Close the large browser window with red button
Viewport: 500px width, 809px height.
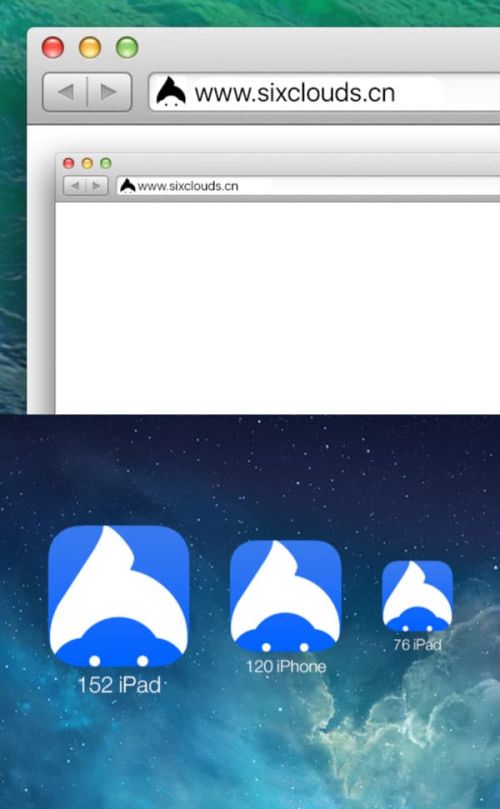[x=53, y=47]
